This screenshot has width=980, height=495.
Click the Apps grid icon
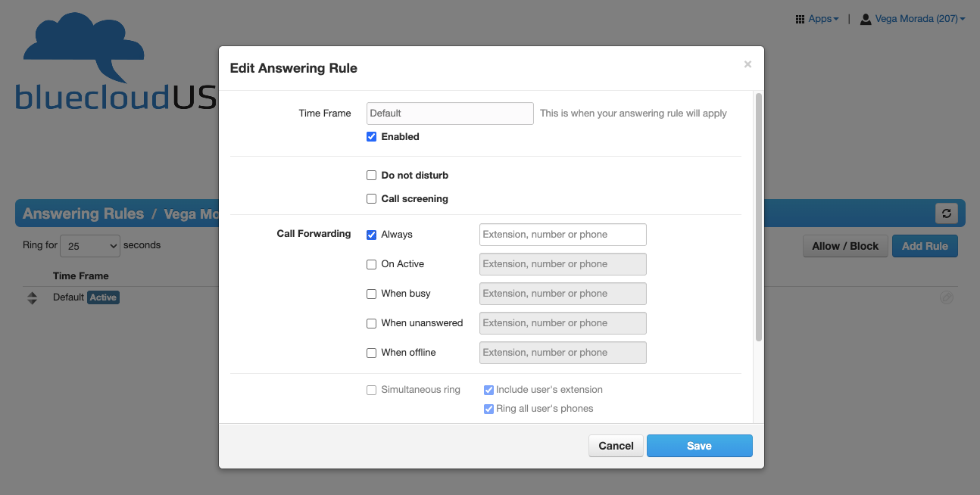pyautogui.click(x=800, y=19)
